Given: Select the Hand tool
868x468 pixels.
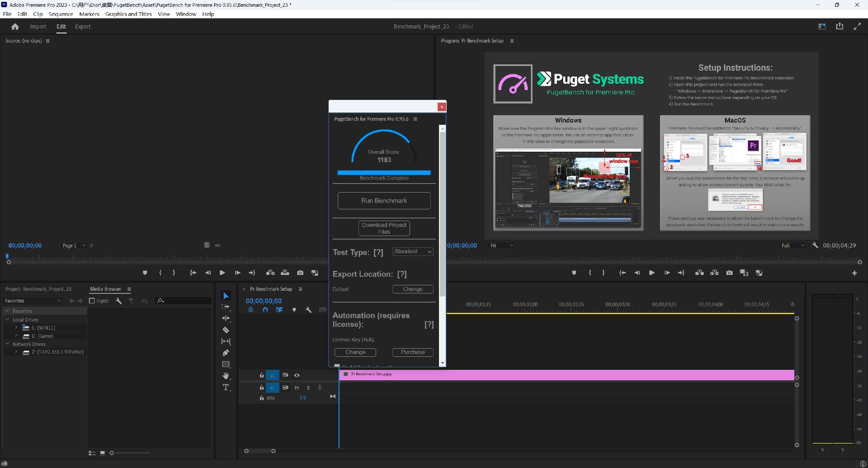Looking at the screenshot, I should click(x=226, y=376).
